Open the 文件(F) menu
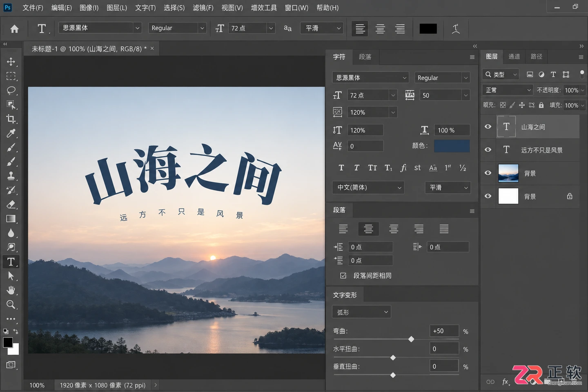The width and height of the screenshot is (588, 392). (33, 8)
